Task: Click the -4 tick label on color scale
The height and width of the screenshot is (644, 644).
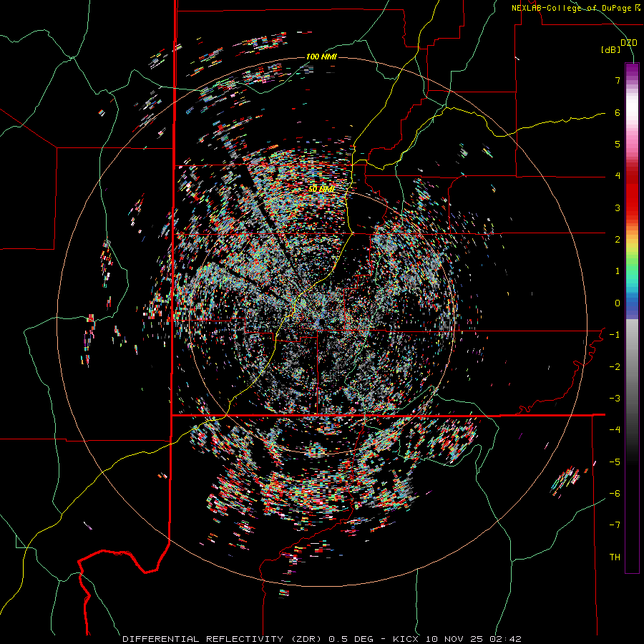Action: click(x=615, y=430)
